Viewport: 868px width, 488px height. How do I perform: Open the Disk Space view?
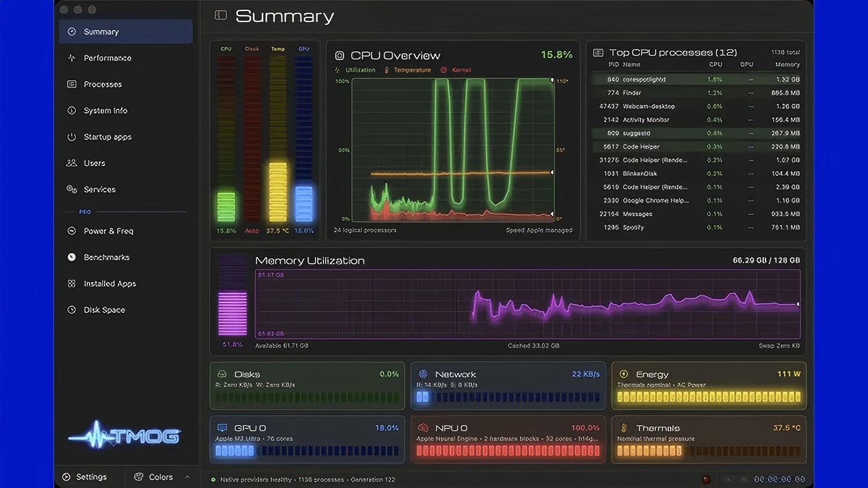126,310
